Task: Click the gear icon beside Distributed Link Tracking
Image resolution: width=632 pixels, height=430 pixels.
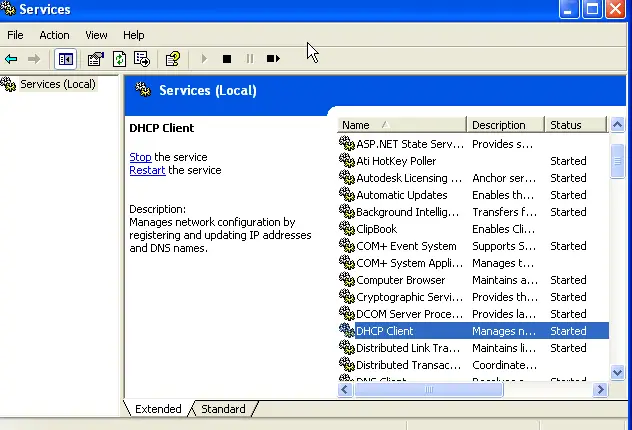Action: click(347, 347)
